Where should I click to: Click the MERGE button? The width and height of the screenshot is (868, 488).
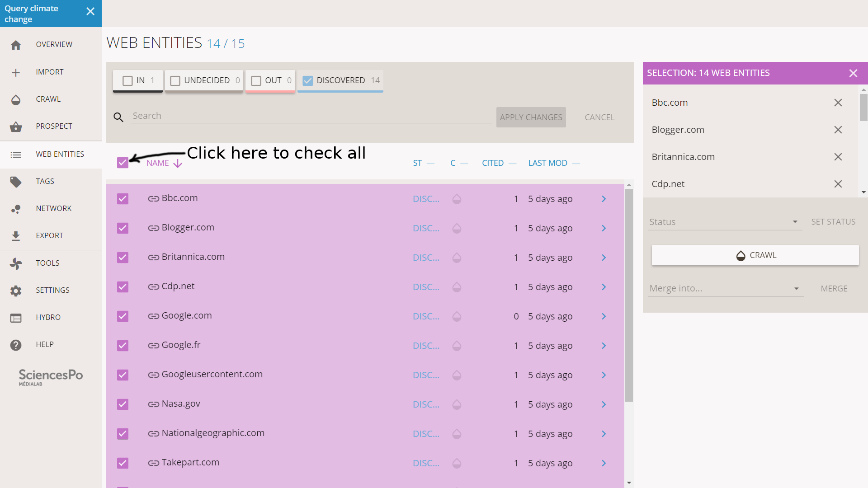834,289
